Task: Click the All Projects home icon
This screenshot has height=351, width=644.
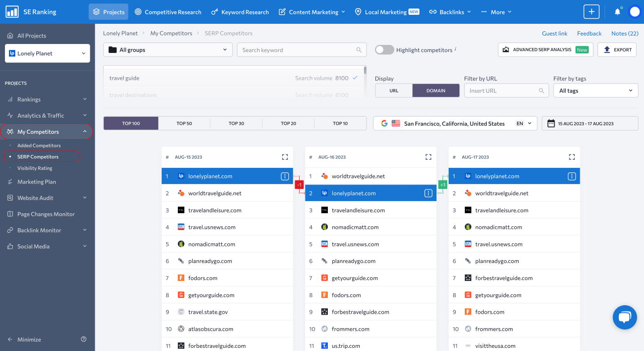Action: tap(10, 35)
